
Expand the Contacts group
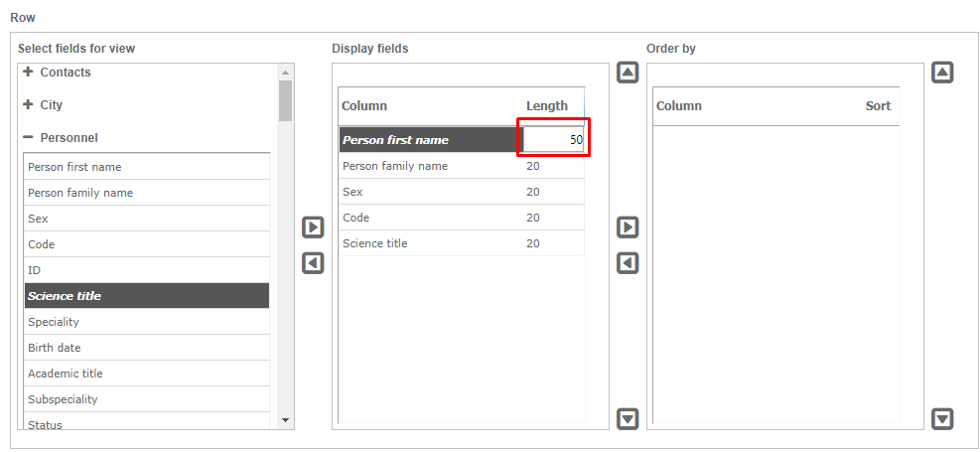tap(29, 73)
